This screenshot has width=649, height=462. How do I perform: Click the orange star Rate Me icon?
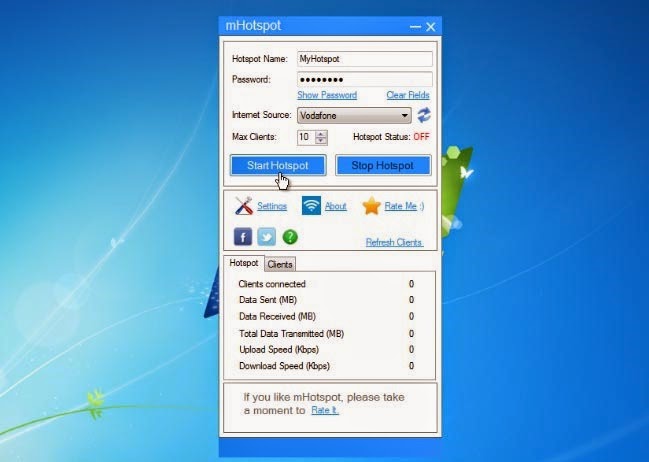[371, 206]
